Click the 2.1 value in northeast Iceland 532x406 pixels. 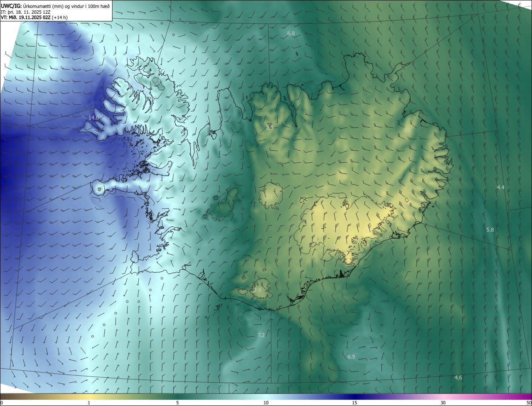coord(407,130)
